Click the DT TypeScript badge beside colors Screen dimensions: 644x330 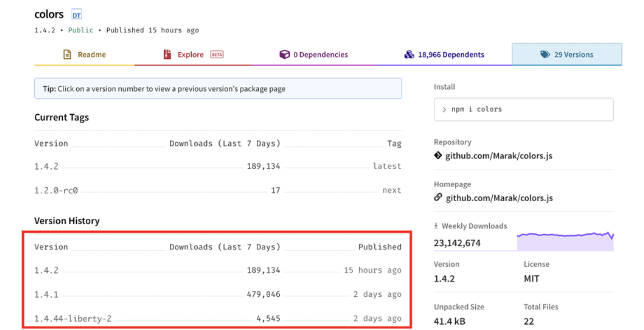tap(76, 15)
